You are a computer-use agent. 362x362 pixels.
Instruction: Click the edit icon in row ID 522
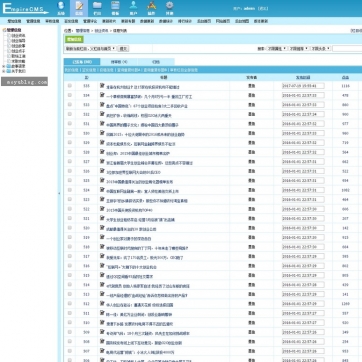click(x=102, y=209)
